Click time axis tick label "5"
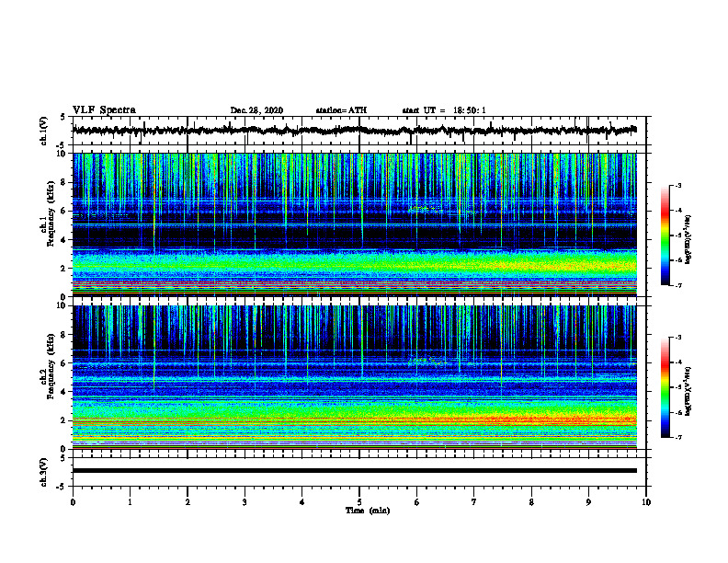728x563 pixels. 359,502
